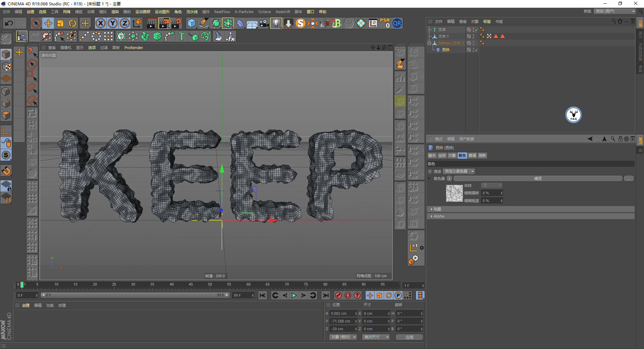Image resolution: width=644 pixels, height=349 pixels.
Task: Open Edit Render Settings clapperboard with gear
Action: (176, 23)
